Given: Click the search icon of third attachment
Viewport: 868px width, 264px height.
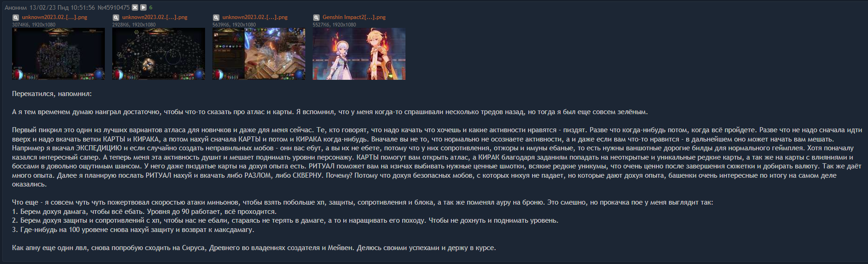Looking at the screenshot, I should pos(216,18).
